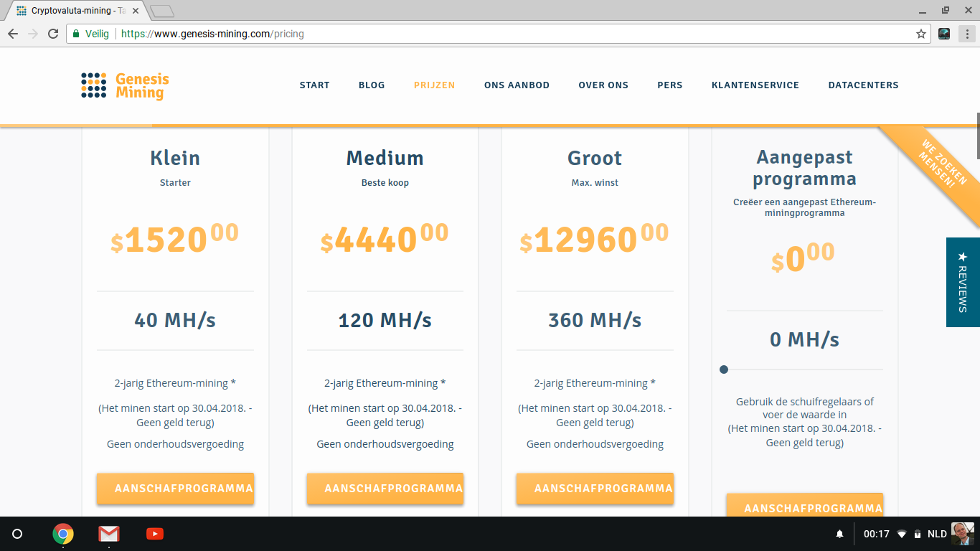980x551 pixels.
Task: Click the 360 MH/s text
Action: [595, 320]
